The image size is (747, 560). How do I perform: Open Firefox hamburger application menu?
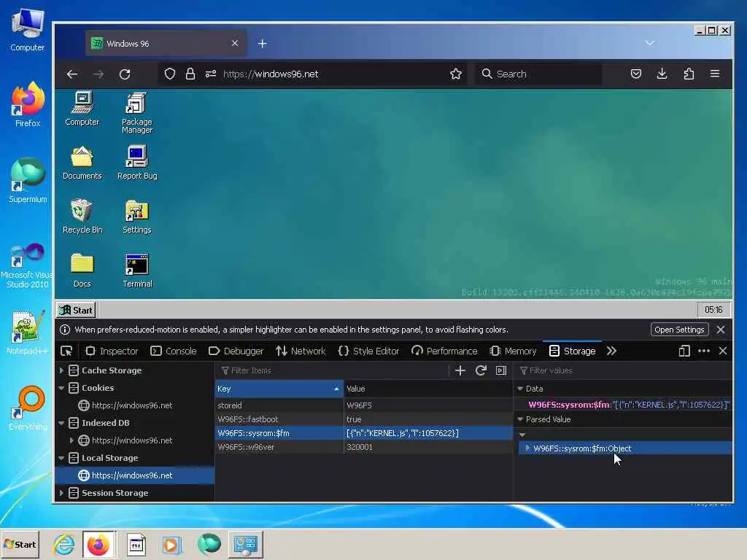point(715,74)
